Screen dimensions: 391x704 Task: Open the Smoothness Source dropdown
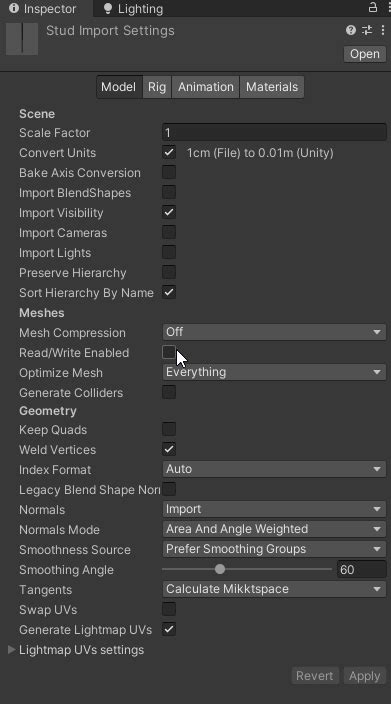[x=274, y=549]
